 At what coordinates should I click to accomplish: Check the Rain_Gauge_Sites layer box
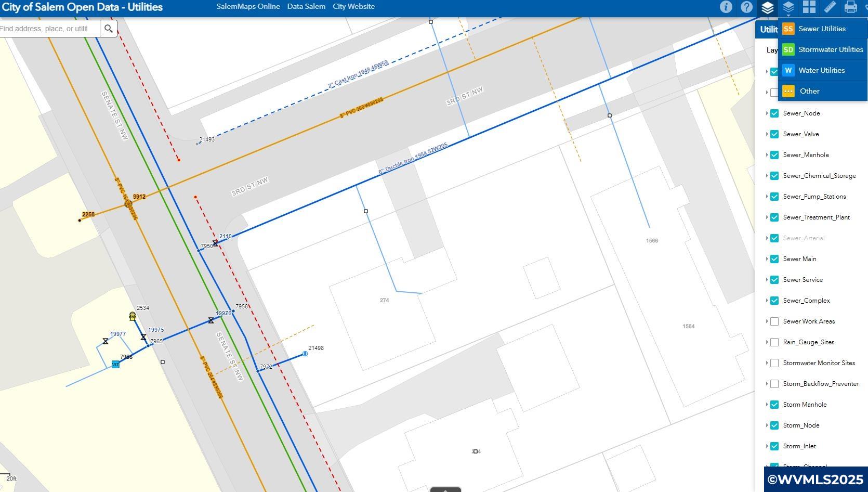pos(774,342)
